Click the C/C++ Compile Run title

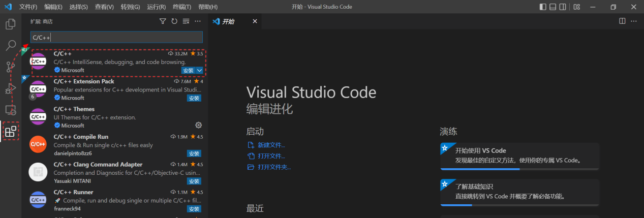(81, 137)
